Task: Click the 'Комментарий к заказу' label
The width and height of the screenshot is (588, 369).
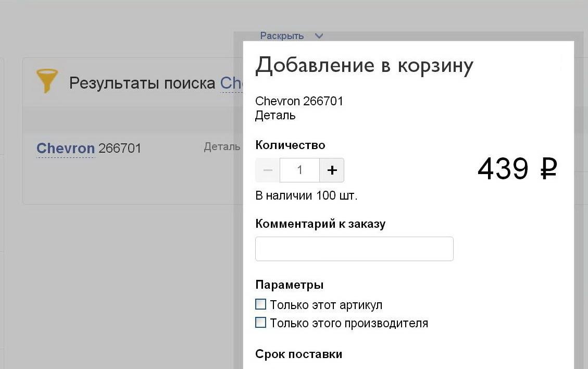Action: point(320,224)
